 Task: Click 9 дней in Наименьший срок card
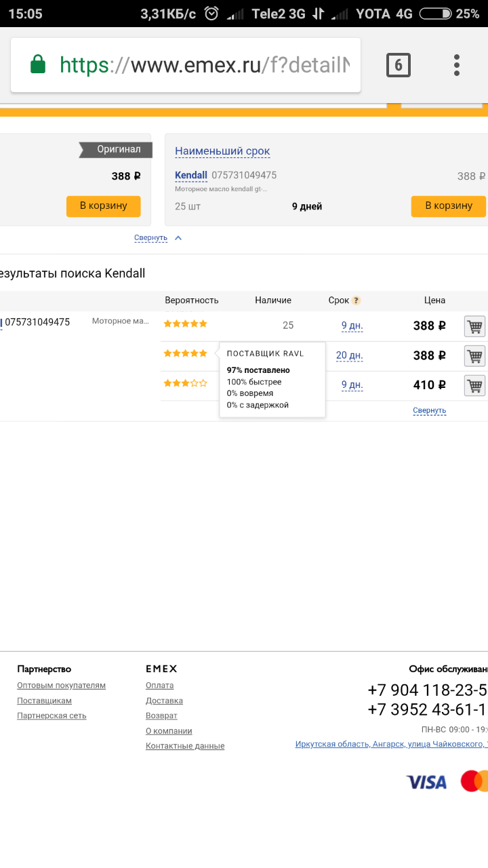307,206
